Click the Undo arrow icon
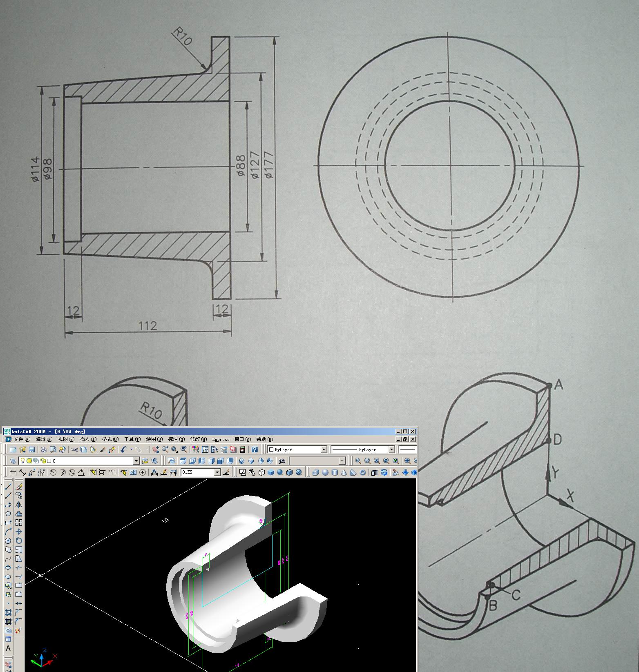 click(123, 449)
